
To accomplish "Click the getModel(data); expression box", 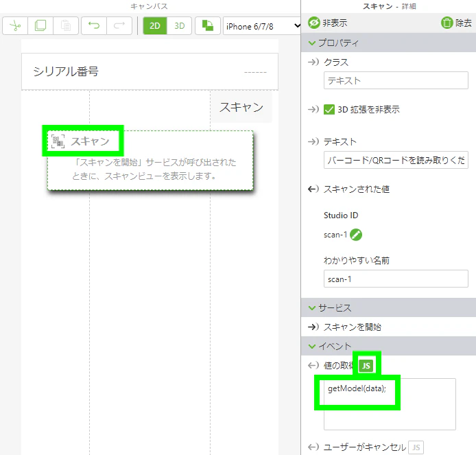I will click(390, 404).
